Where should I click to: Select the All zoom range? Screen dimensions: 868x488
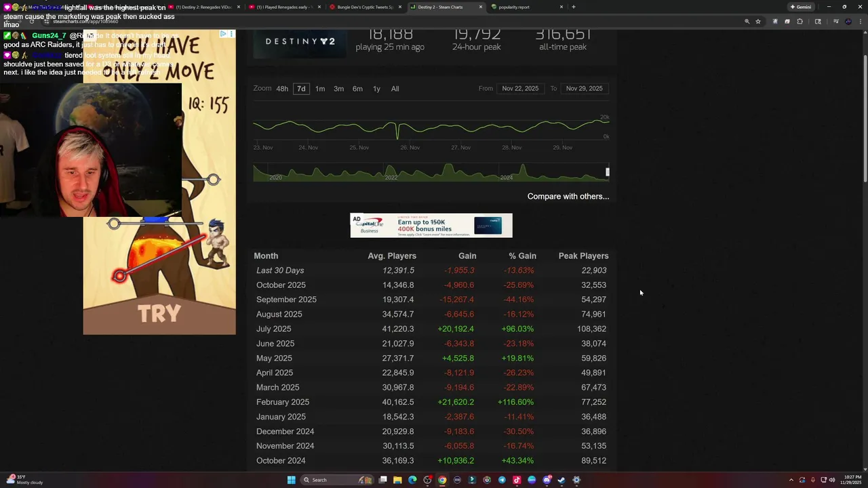pos(395,89)
